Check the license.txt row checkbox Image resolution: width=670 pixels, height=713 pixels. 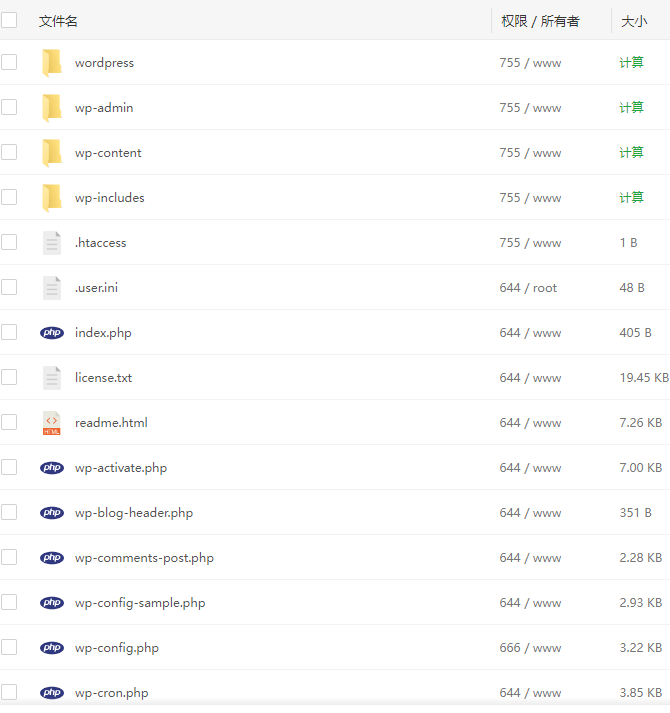[x=9, y=377]
